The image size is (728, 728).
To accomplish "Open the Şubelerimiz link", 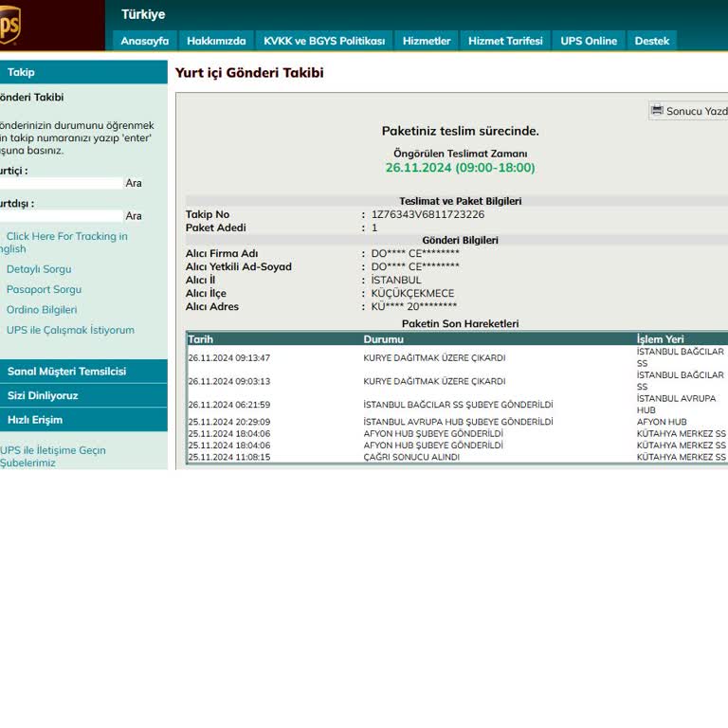I will point(27,463).
